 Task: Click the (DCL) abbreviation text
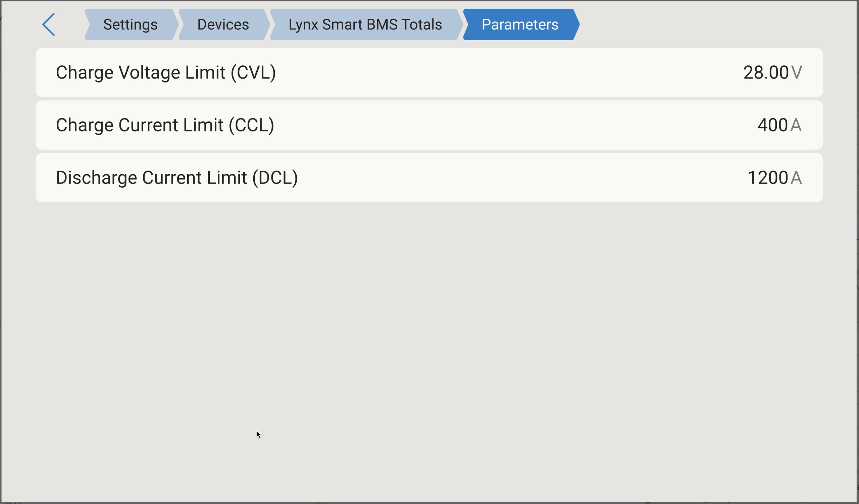click(275, 178)
